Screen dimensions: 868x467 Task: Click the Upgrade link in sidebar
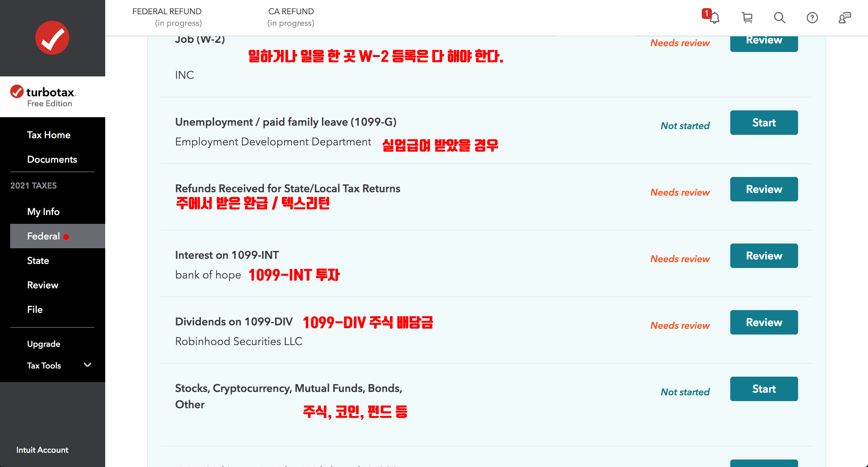pyautogui.click(x=44, y=344)
